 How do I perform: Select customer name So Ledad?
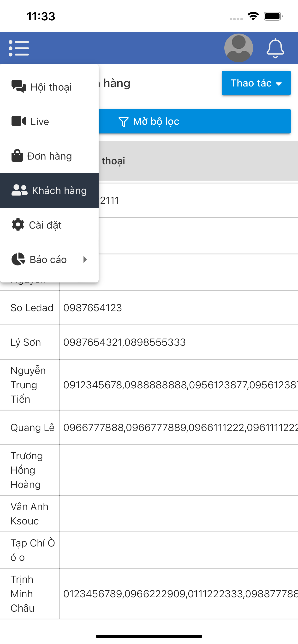click(x=32, y=308)
